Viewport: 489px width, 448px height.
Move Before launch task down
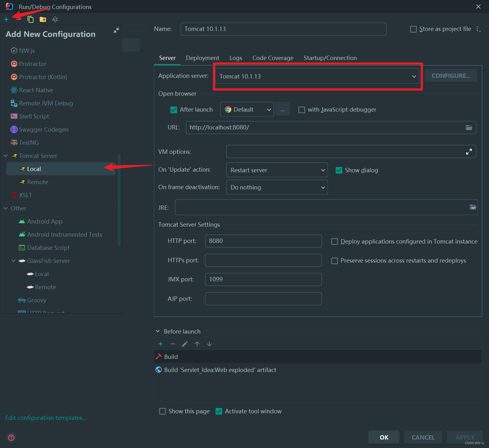[209, 344]
